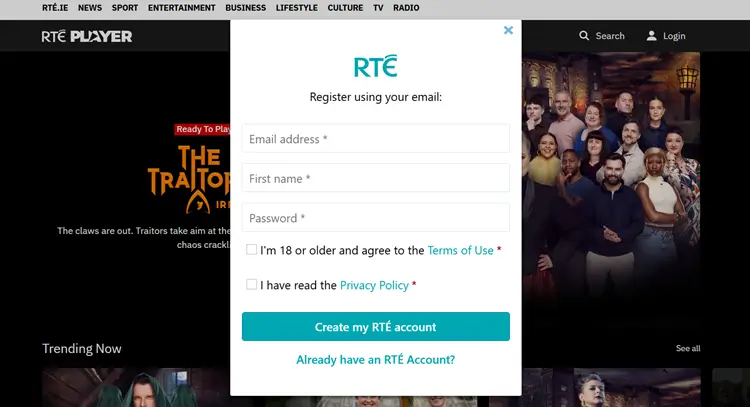Open the LIFESTYLE menu item
The image size is (750, 407).
tap(297, 8)
